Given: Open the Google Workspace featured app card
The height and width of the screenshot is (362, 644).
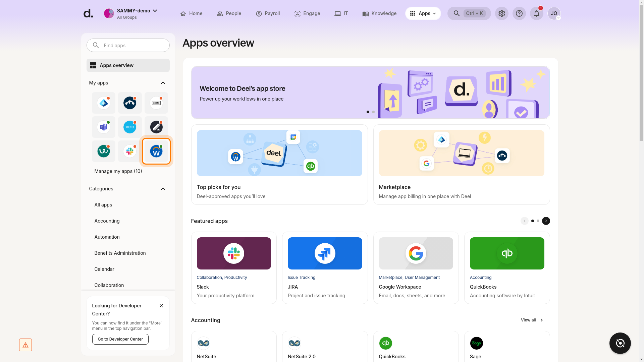Looking at the screenshot, I should [416, 268].
